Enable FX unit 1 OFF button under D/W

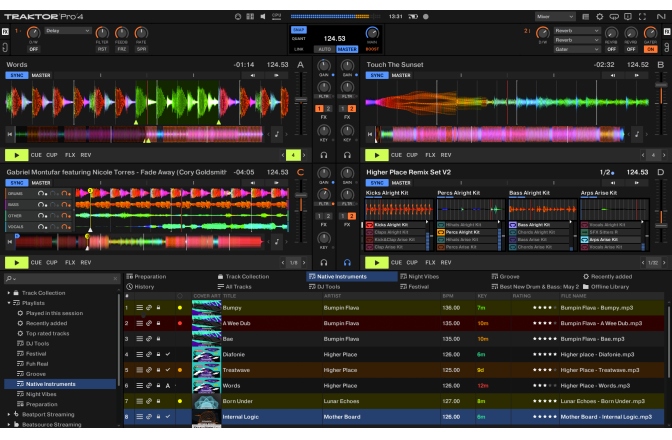(x=33, y=49)
